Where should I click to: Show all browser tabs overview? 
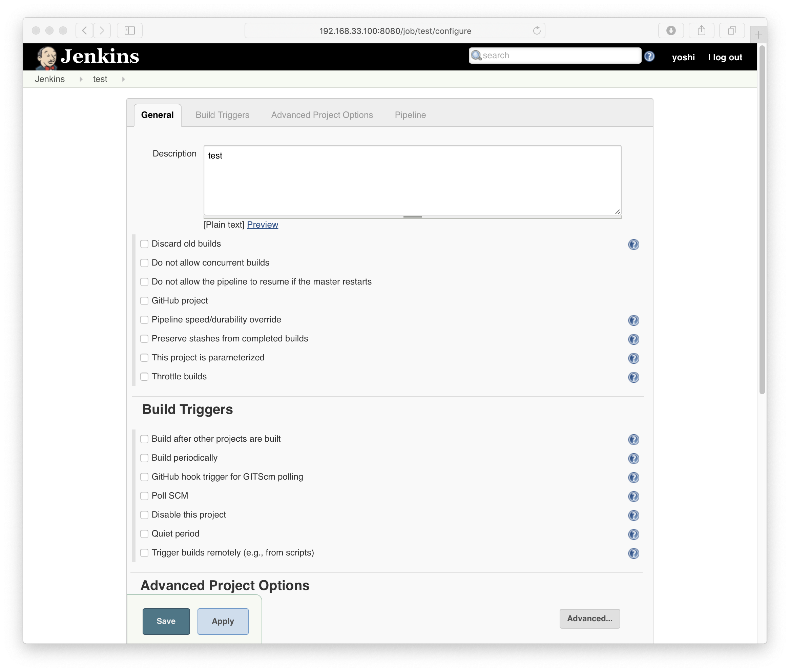732,30
